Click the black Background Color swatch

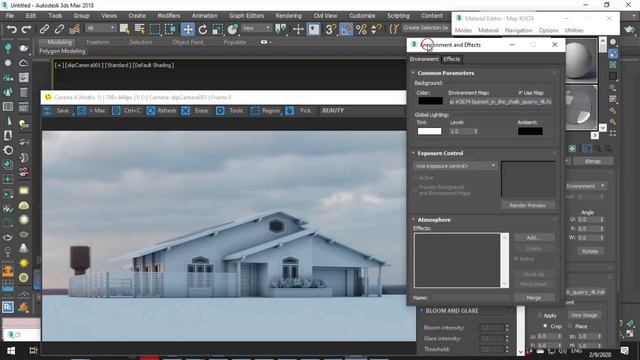430,100
